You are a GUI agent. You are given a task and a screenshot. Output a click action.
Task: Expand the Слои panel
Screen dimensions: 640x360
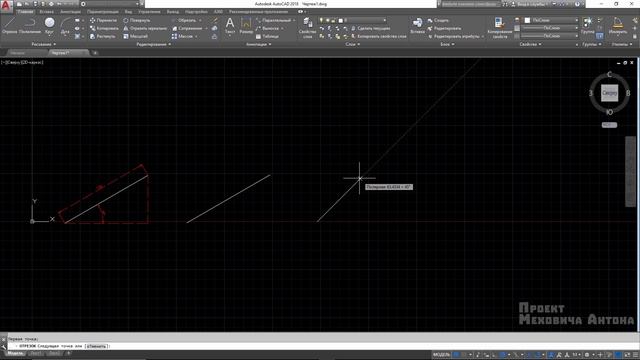pyautogui.click(x=352, y=44)
